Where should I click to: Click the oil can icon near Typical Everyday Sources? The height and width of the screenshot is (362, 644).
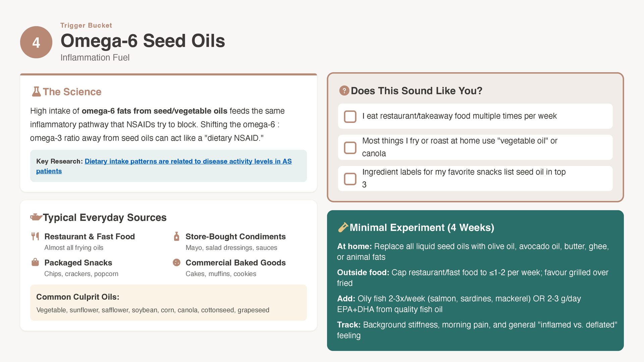click(x=36, y=217)
